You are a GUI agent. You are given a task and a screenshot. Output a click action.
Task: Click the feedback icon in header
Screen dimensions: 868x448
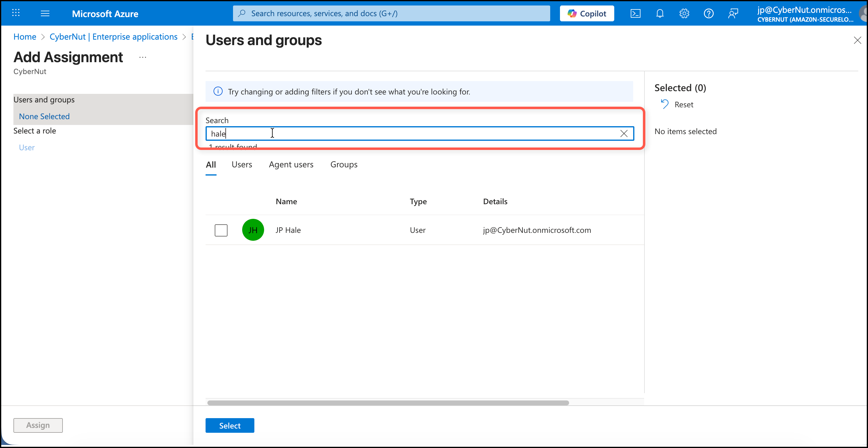733,13
